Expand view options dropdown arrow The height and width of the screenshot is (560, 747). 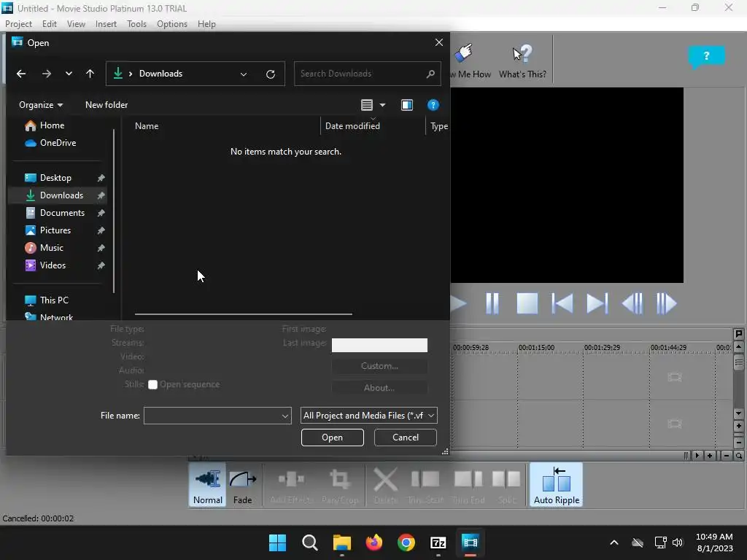tap(382, 105)
